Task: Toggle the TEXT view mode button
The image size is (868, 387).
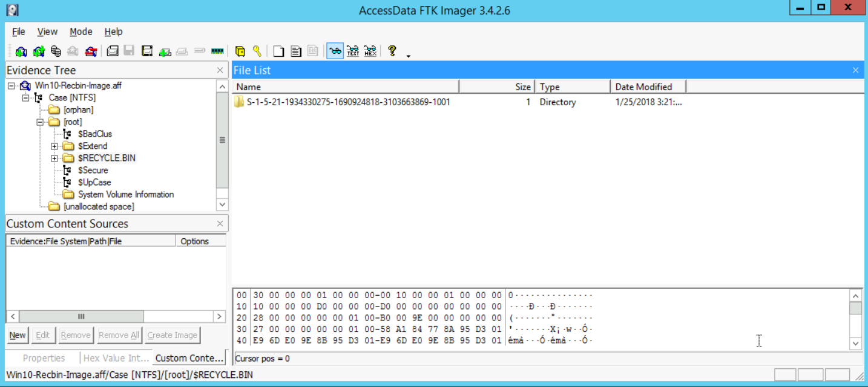Action: point(353,51)
